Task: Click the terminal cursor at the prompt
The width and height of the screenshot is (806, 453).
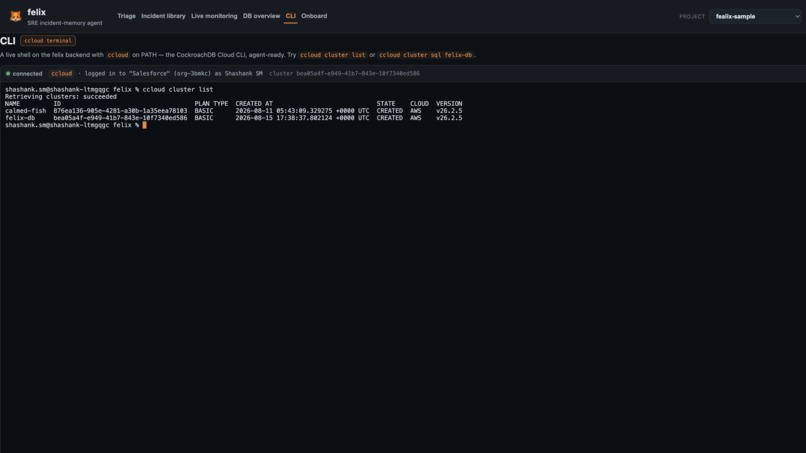Action: (x=144, y=125)
